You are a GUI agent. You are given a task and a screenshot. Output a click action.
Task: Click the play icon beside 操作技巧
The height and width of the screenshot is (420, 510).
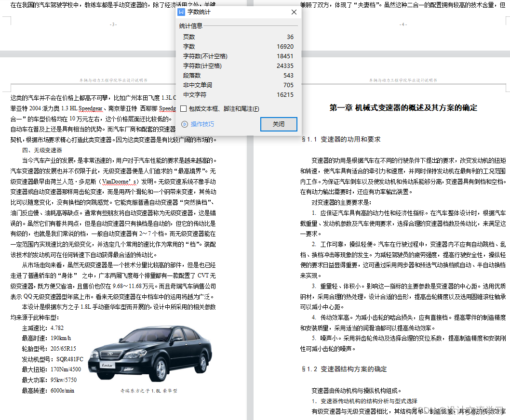click(185, 124)
